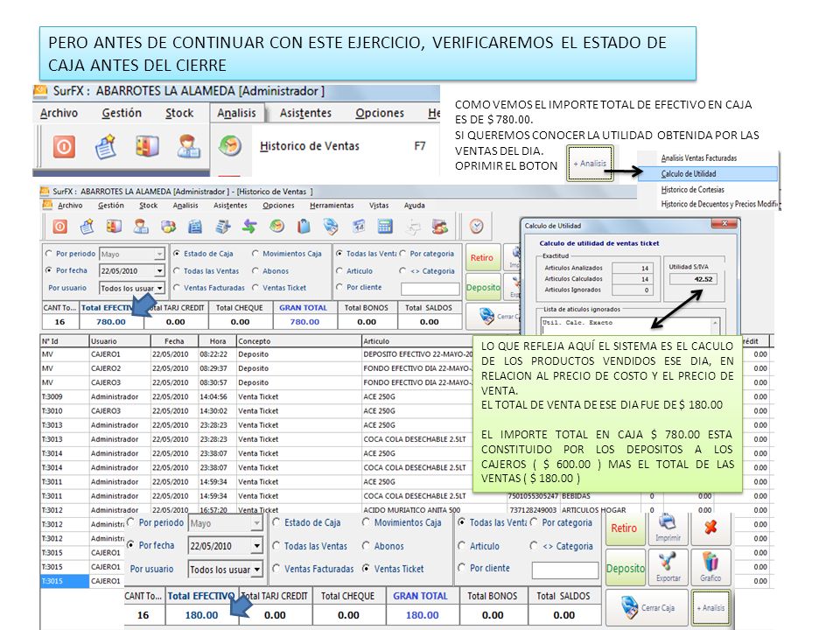Open Todos los usuar dropdown in the 780.00 panel
This screenshot has height=630, width=840.
coord(159,288)
